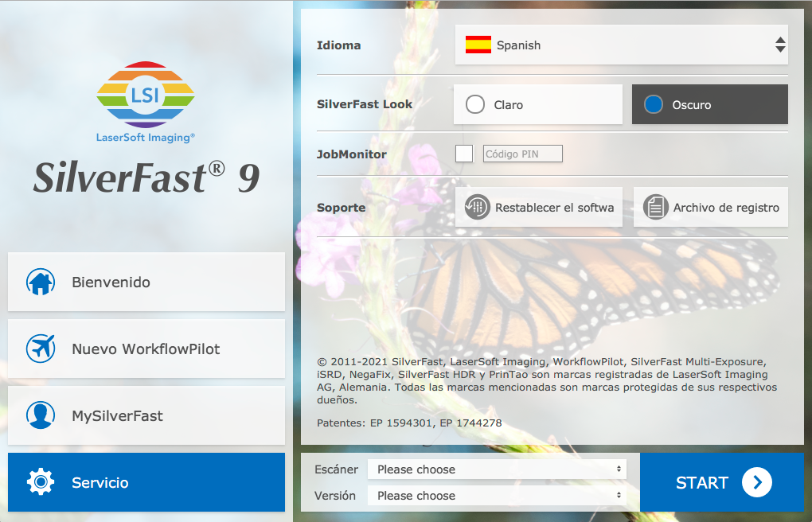
Task: Click the airplane icon for WorkflowPilot
Action: click(x=41, y=349)
